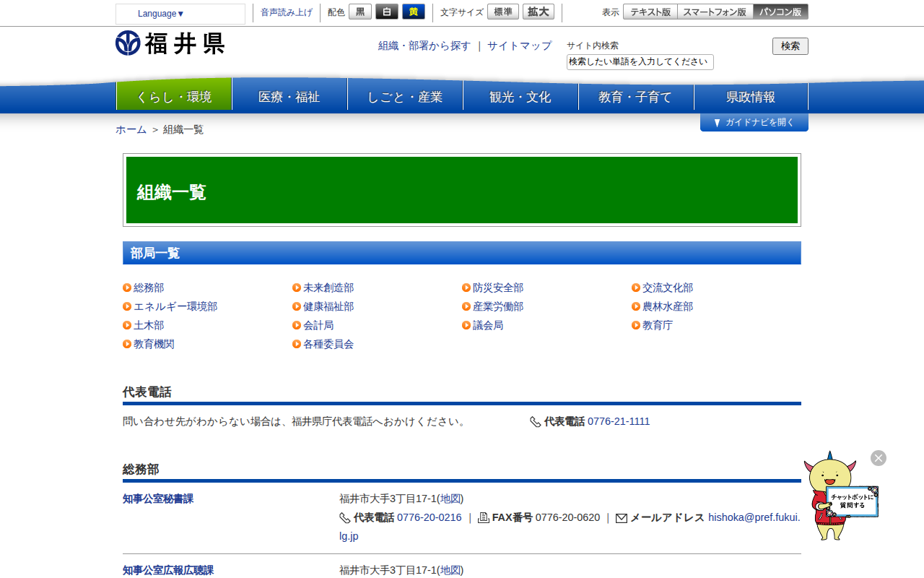Click the Fukui Prefecture logo
The image size is (924, 578).
(x=170, y=43)
